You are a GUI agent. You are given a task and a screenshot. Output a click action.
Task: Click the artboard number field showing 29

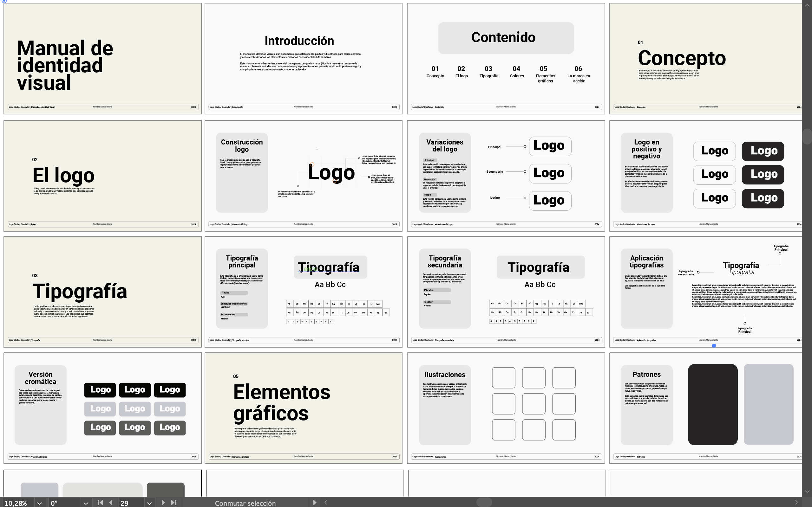tap(124, 503)
